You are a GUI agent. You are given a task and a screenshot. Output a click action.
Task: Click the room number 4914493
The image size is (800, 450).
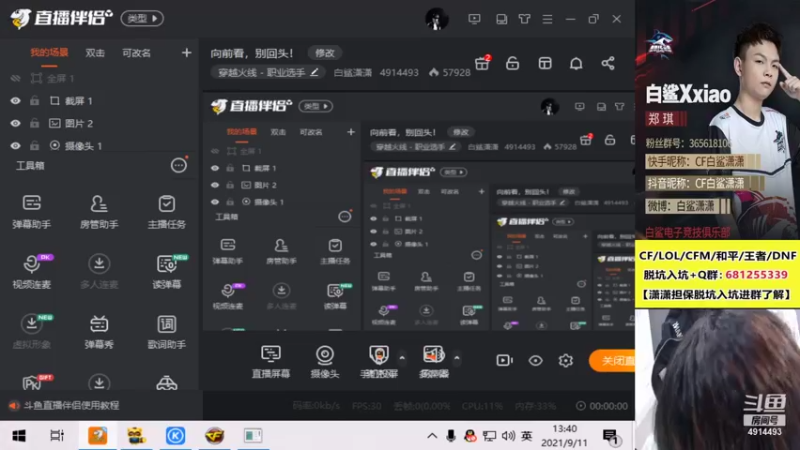(x=399, y=72)
